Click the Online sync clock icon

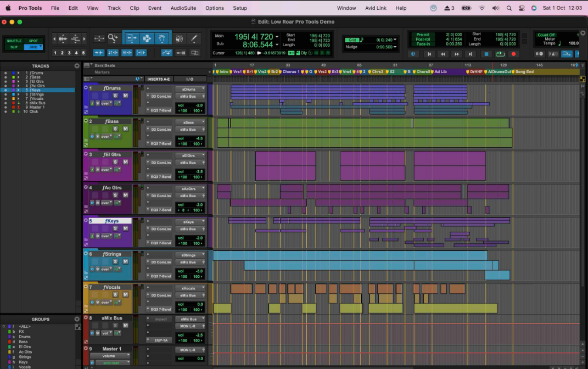tap(413, 54)
